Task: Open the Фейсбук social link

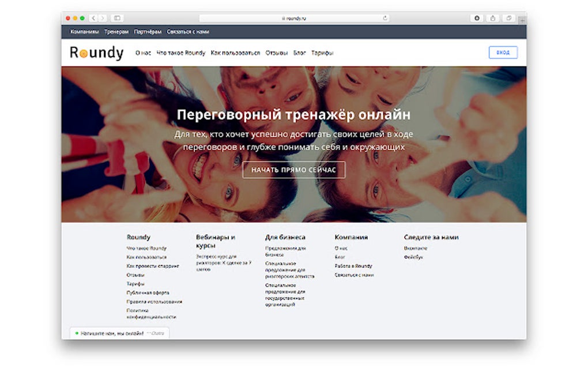Action: pyautogui.click(x=413, y=257)
